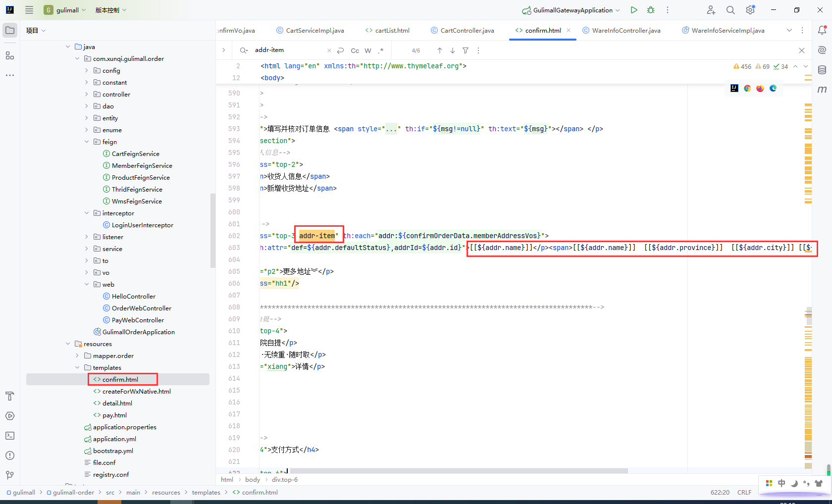Open page preview in Chrome
This screenshot has height=504, width=832.
[x=747, y=88]
